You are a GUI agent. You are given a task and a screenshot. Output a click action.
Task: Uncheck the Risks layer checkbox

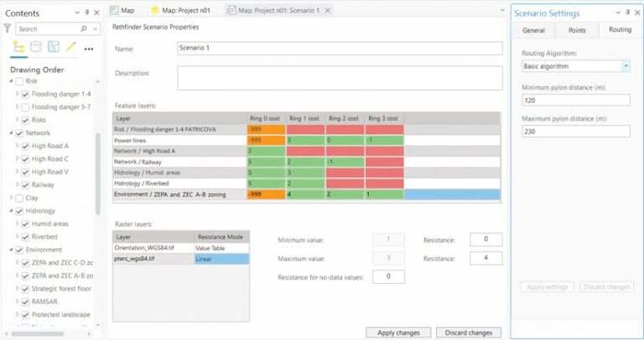[25, 120]
